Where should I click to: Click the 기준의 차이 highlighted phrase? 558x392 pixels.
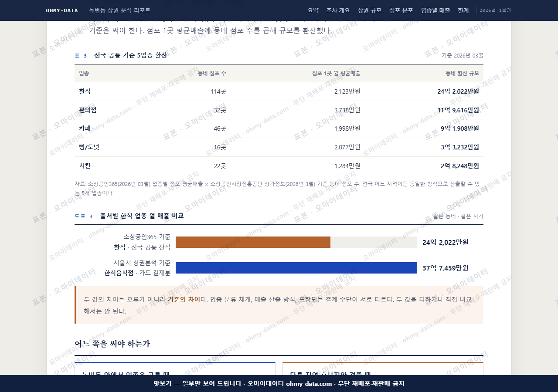[x=184, y=299]
